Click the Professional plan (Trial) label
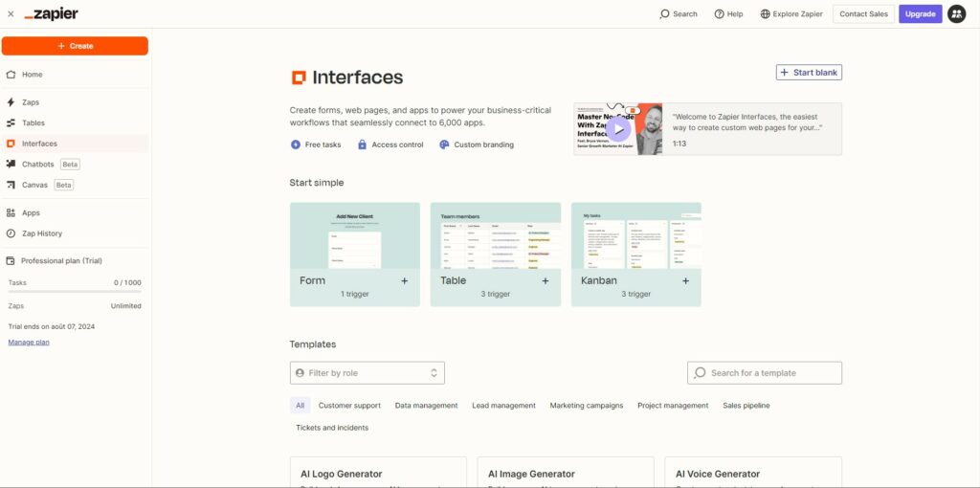This screenshot has height=488, width=980. (x=61, y=261)
